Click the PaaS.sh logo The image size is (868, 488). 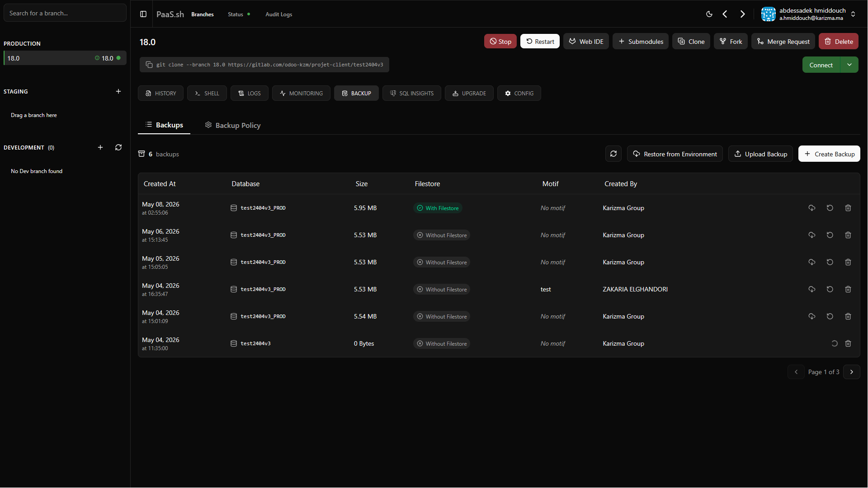[170, 14]
